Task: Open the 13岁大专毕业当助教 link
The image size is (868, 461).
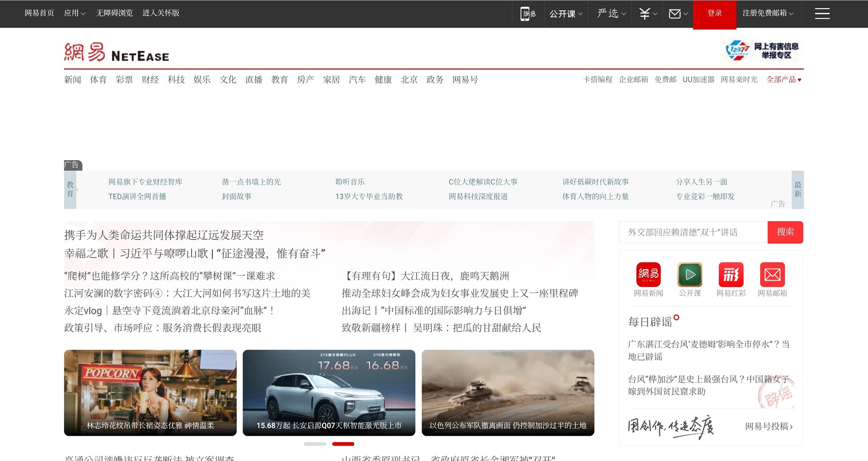Action: [369, 196]
